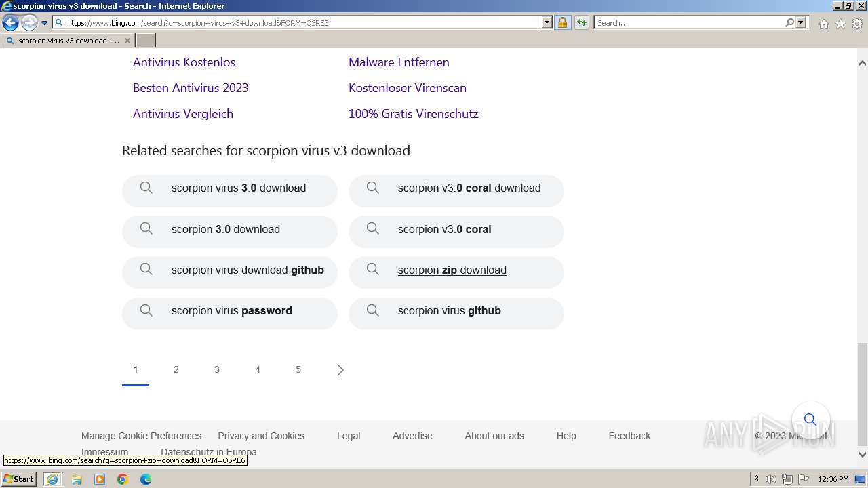The image size is (868, 488).
Task: Open media player taskbar icon
Action: 100,479
